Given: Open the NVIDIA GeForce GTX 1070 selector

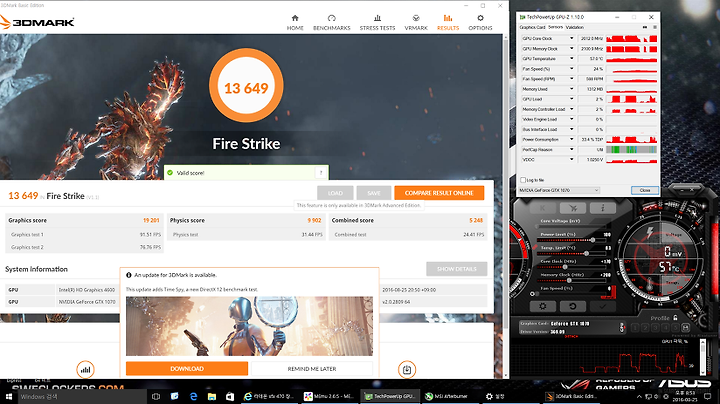Looking at the screenshot, I should click(559, 190).
